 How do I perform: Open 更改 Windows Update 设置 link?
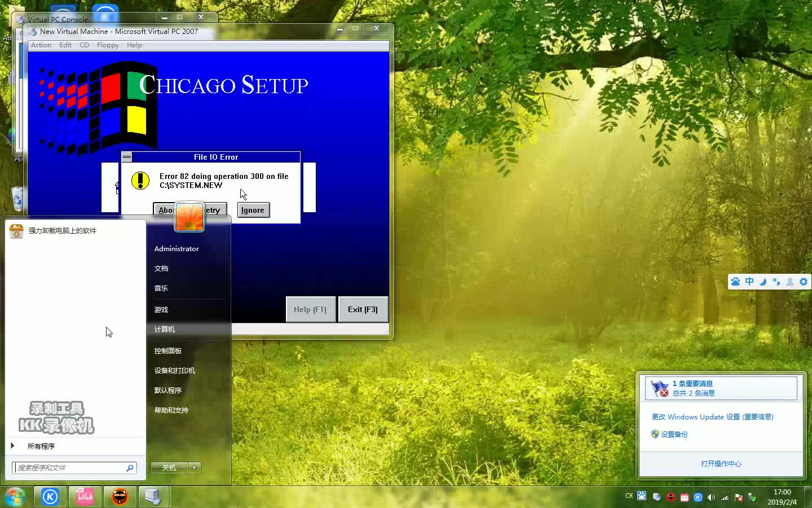713,417
